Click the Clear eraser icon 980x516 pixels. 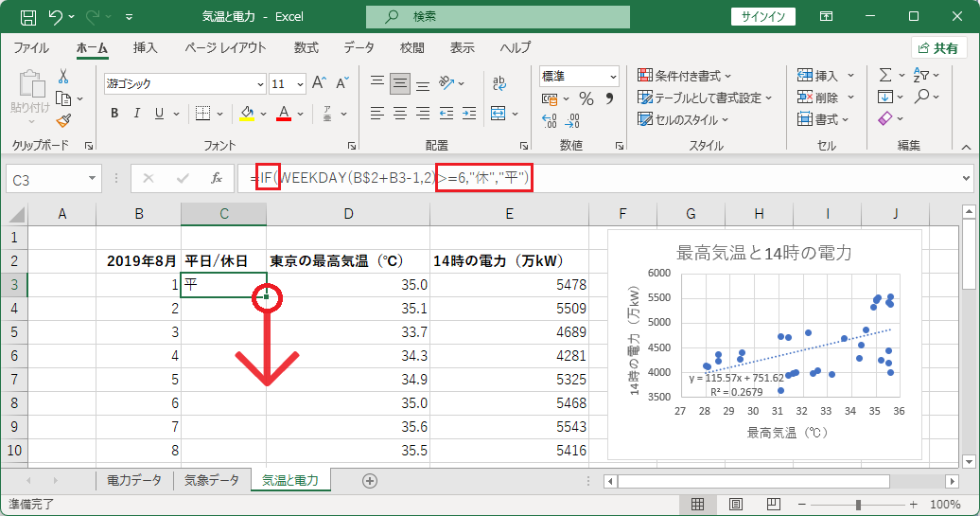[885, 118]
